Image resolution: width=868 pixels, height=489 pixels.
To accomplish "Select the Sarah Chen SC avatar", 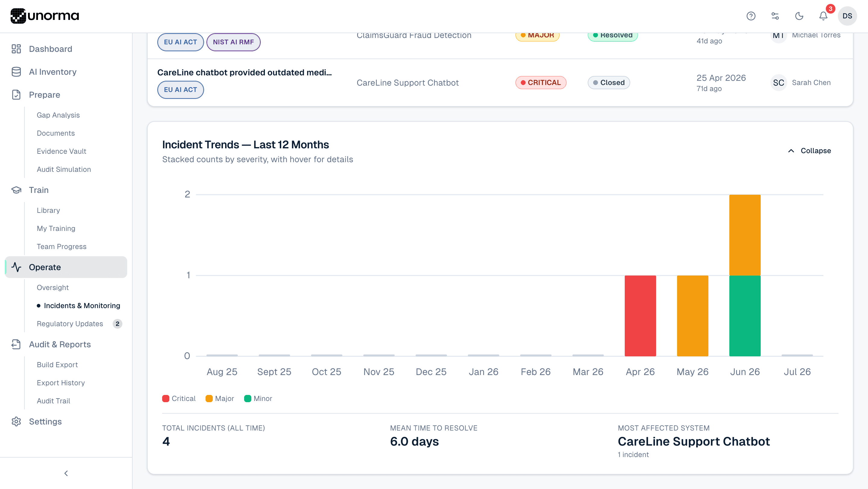I will point(778,83).
